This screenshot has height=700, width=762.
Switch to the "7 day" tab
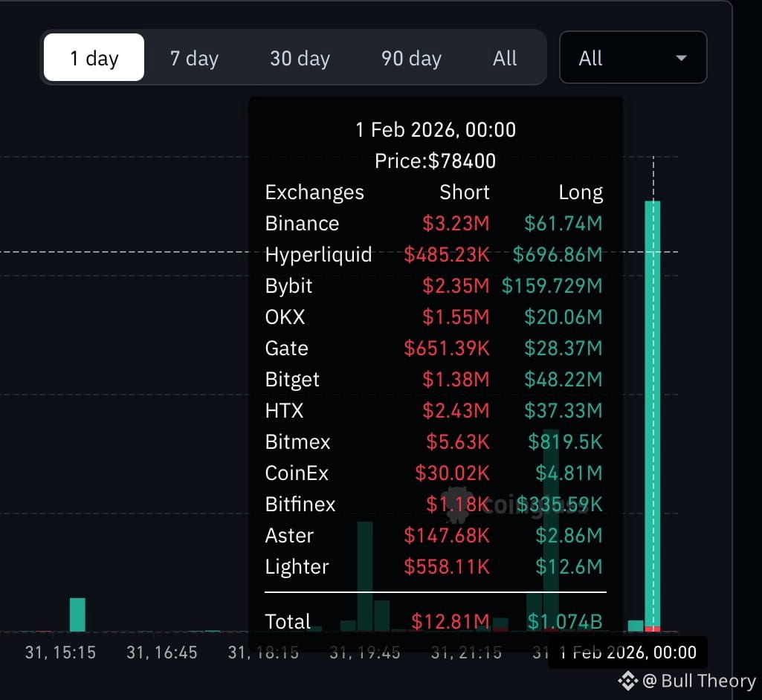[194, 58]
